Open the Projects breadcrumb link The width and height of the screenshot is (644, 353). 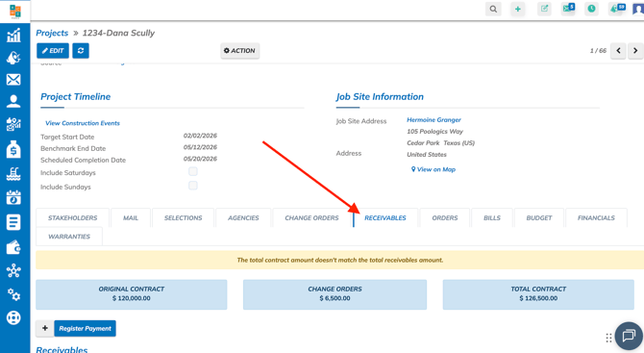pos(52,33)
